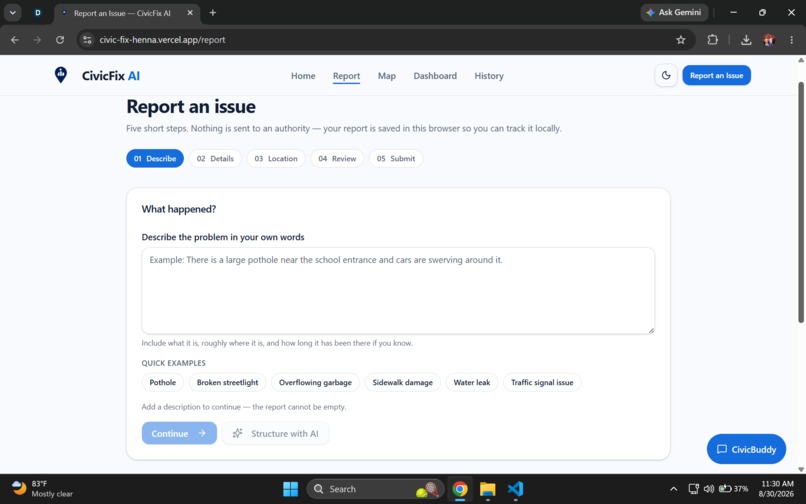This screenshot has height=504, width=806.
Task: Open site information icon in address bar
Action: tap(87, 40)
